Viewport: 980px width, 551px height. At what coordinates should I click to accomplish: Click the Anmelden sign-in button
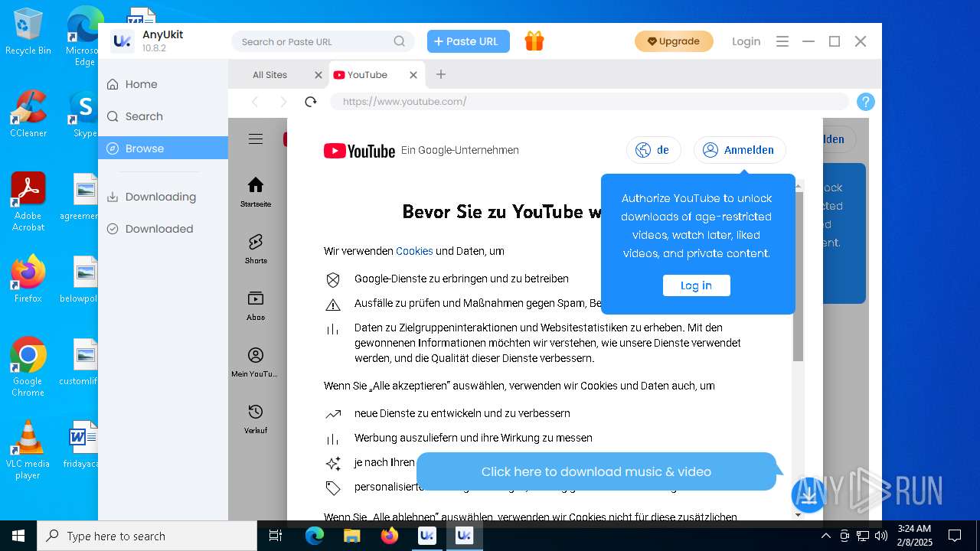coord(740,150)
